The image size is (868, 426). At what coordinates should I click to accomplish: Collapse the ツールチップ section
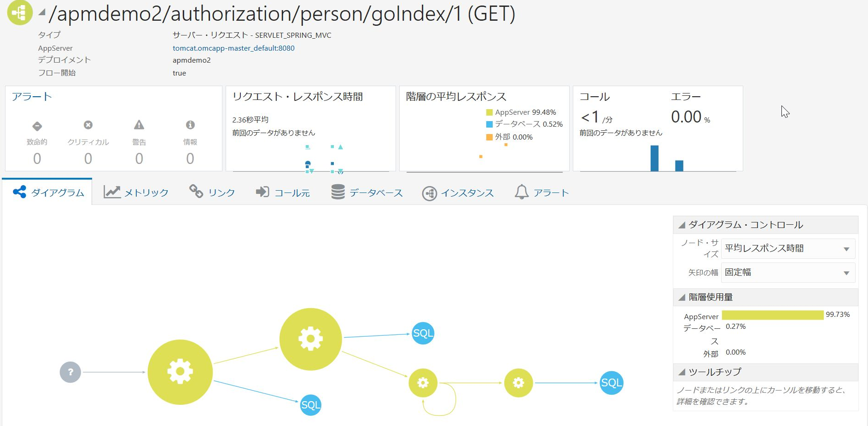tap(682, 372)
